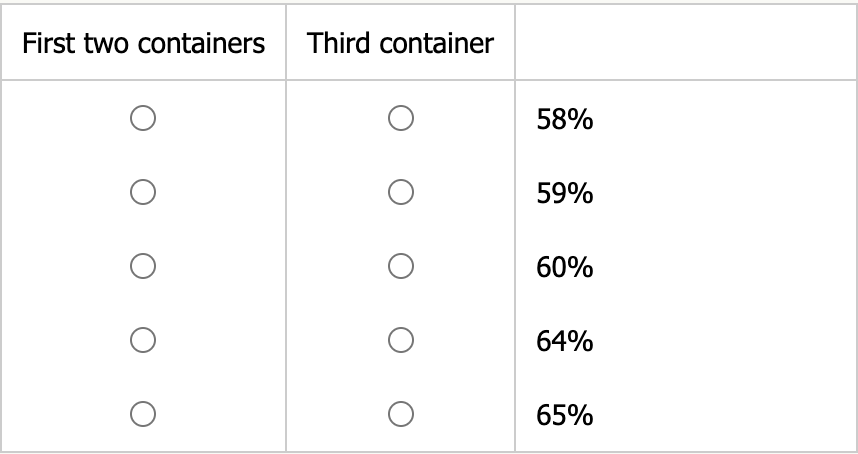Click the First two containers column header

click(143, 44)
